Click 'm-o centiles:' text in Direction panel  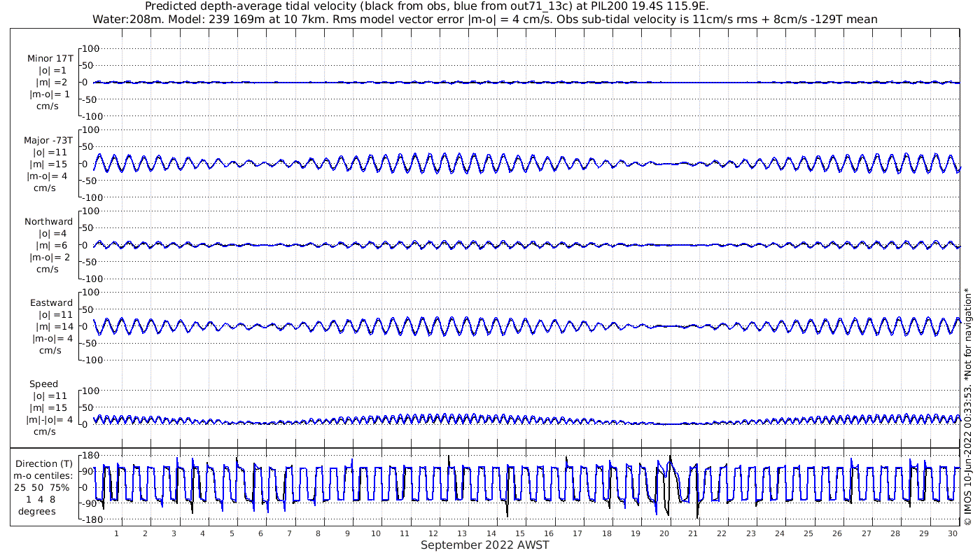[43, 475]
